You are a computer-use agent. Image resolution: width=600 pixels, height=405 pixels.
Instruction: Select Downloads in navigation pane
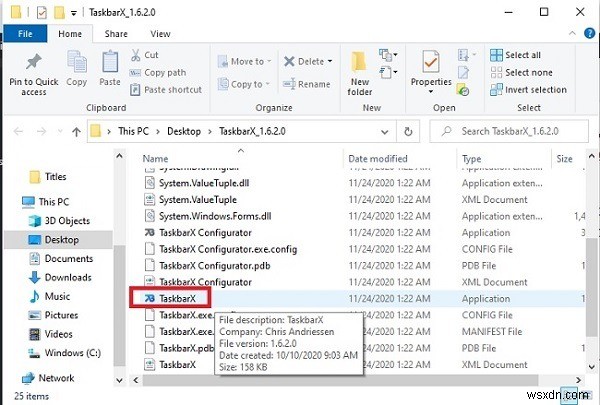(x=60, y=278)
